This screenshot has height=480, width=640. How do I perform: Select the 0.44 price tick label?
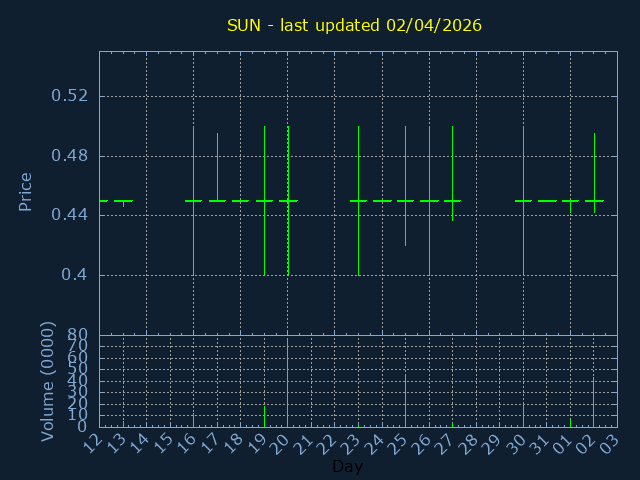pyautogui.click(x=70, y=215)
